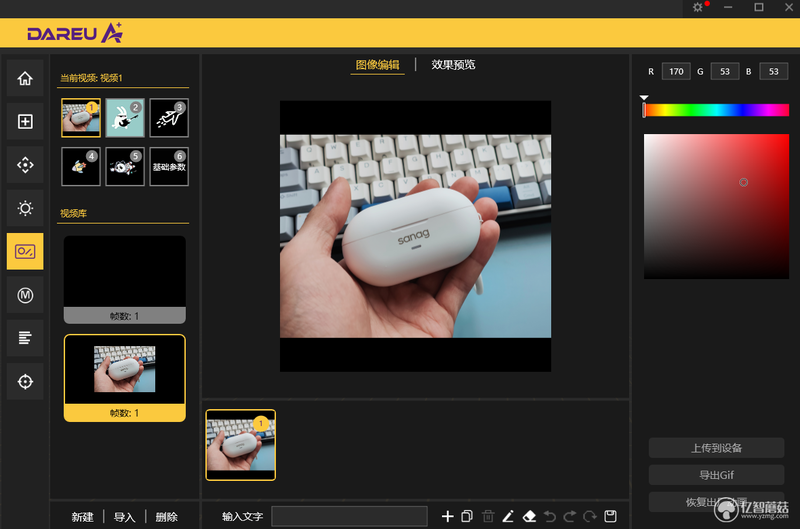
Task: Click the main image editing canvas
Action: (x=415, y=236)
